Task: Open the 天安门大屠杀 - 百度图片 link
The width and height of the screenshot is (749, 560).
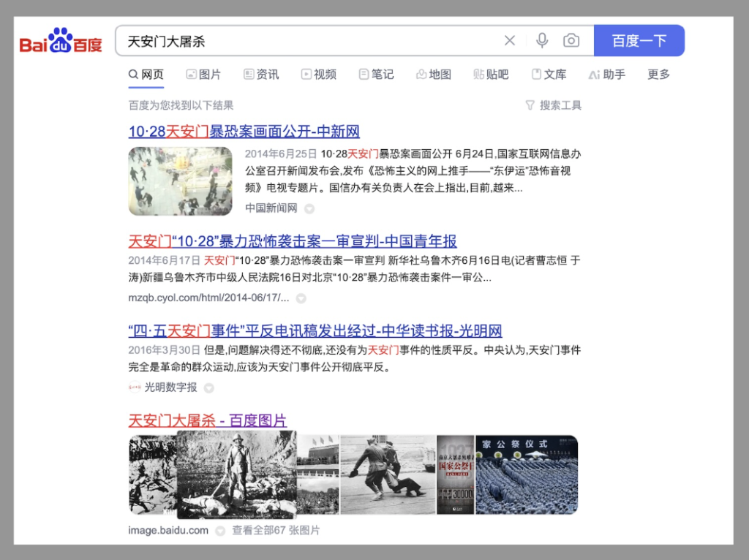Action: pyautogui.click(x=208, y=420)
